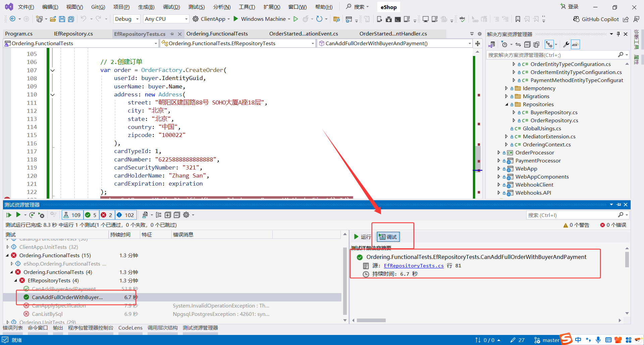
Task: Click the Run Failed Tests icon
Action: pyautogui.click(x=41, y=215)
